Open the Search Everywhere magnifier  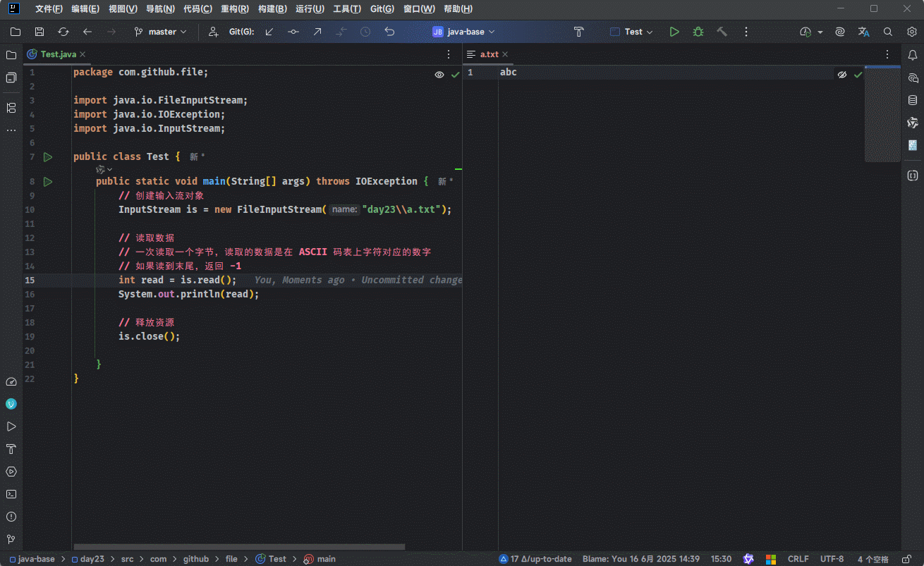click(888, 32)
